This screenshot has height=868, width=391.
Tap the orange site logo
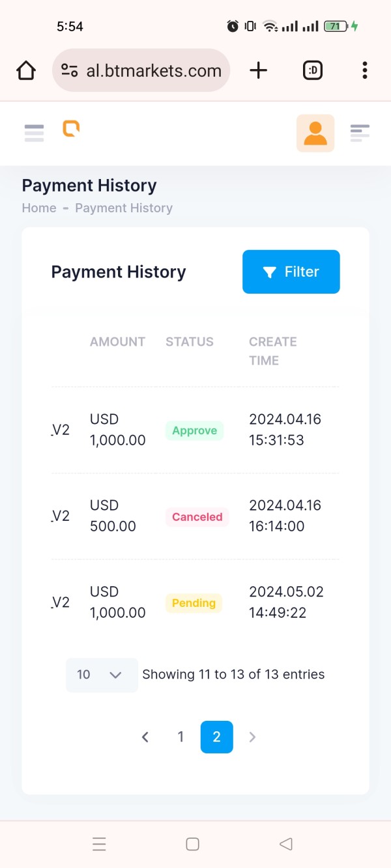tap(71, 128)
